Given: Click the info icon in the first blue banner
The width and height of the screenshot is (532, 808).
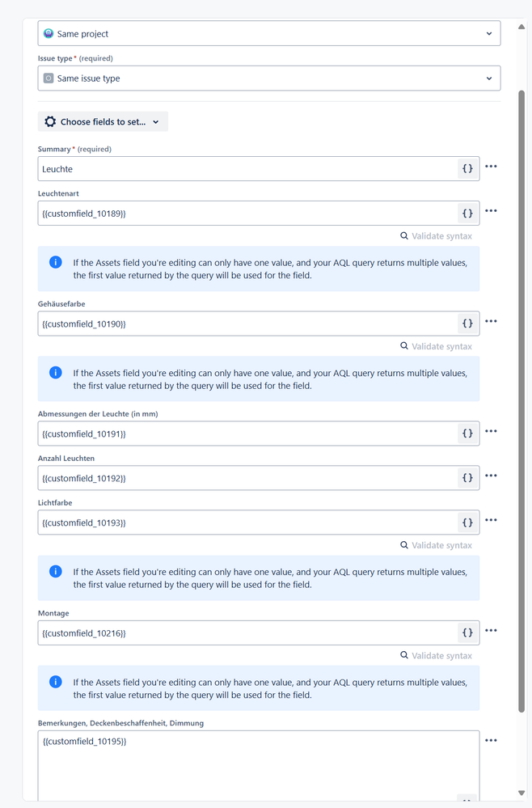Looking at the screenshot, I should pos(55,262).
